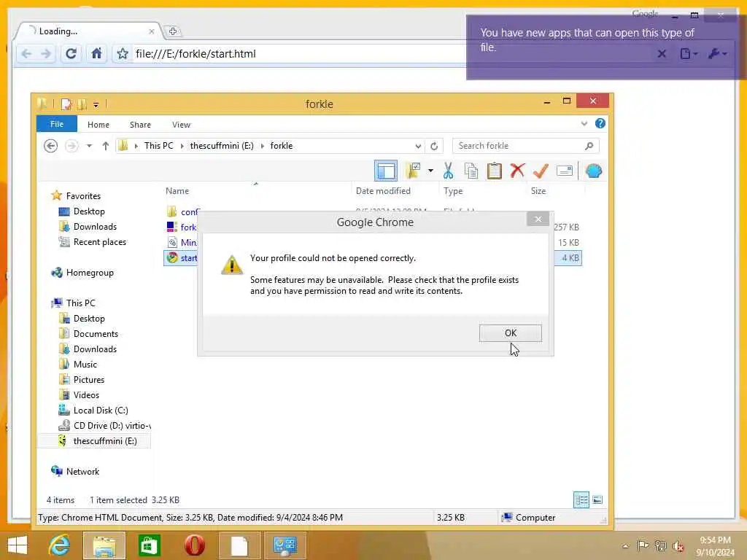The image size is (747, 560).
Task: Sort by Date modified column
Action: tap(383, 191)
